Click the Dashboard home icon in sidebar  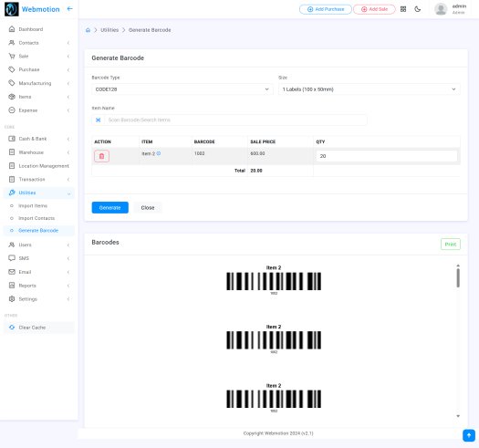[x=12, y=29]
